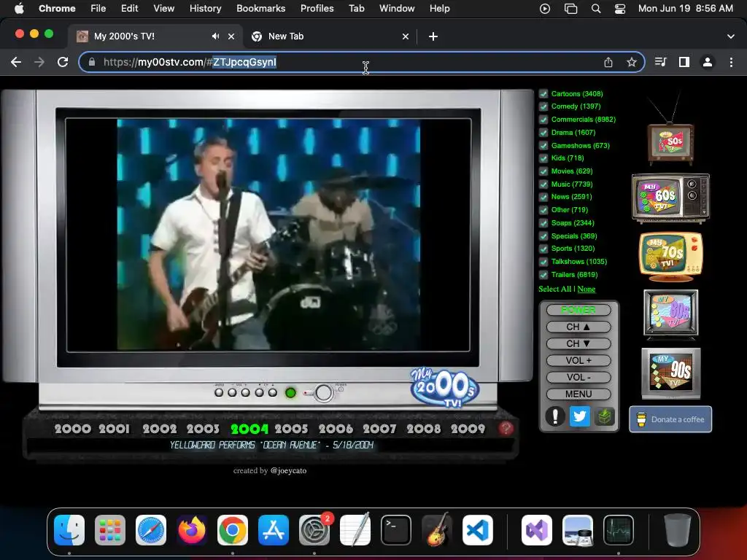Click the CH down button
747x560 pixels.
tap(578, 343)
